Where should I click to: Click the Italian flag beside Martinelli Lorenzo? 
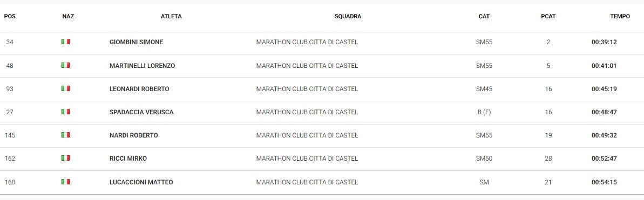[x=66, y=65]
